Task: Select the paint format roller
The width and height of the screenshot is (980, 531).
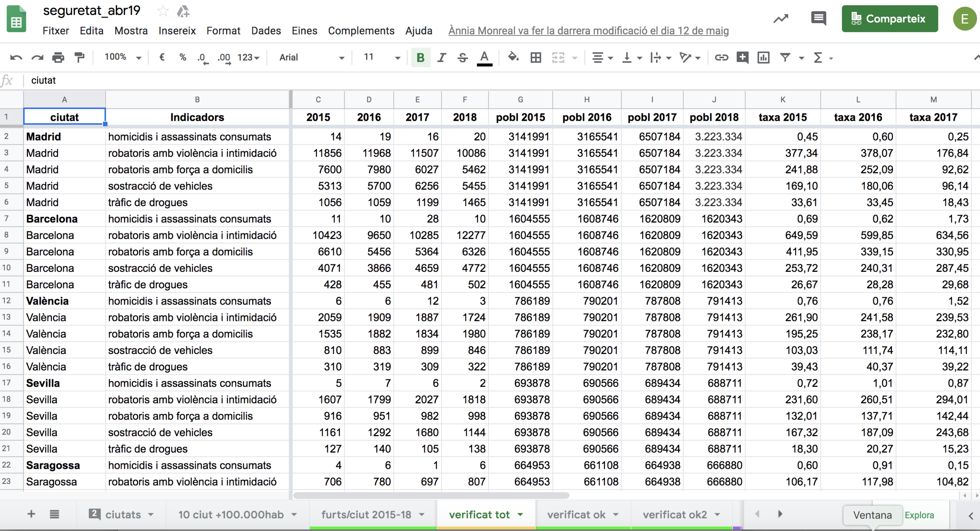Action: tap(80, 58)
